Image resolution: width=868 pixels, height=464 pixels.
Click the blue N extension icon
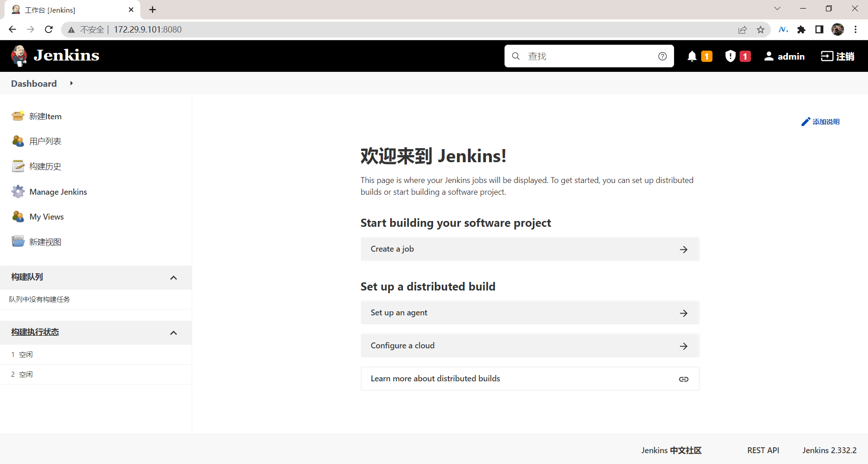pos(783,29)
